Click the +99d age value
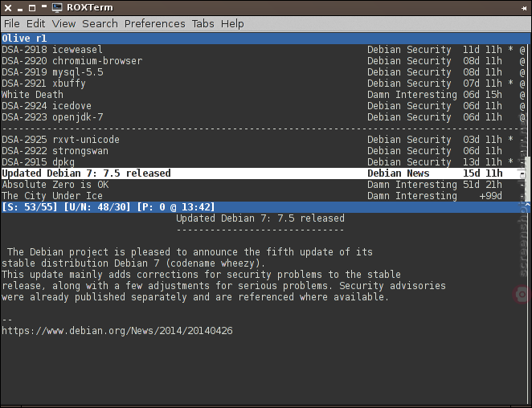 tap(490, 195)
